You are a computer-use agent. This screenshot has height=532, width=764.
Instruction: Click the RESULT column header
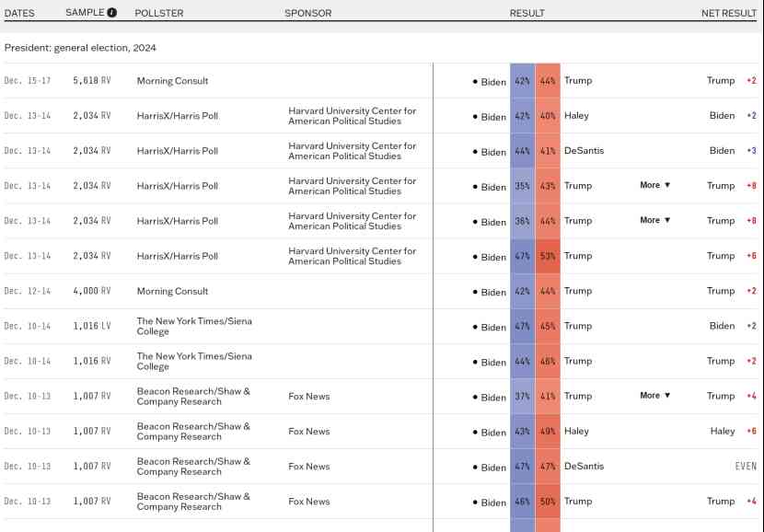527,13
